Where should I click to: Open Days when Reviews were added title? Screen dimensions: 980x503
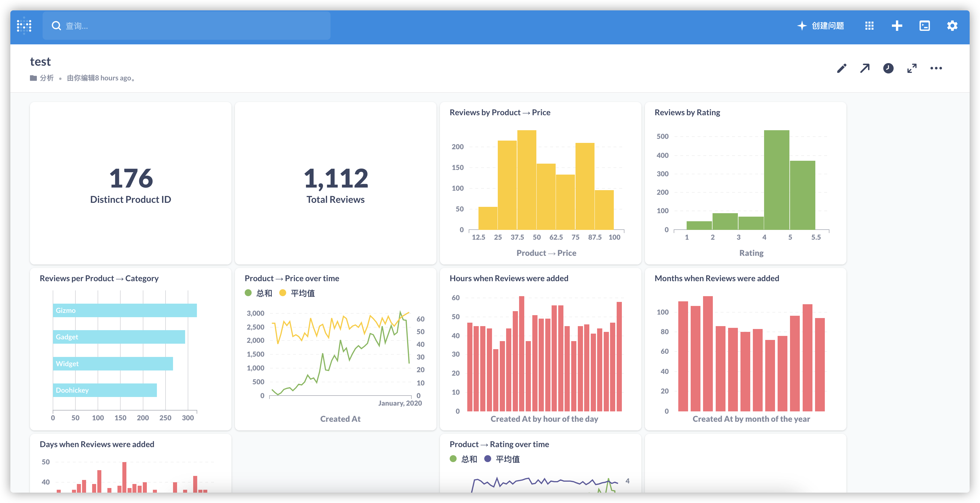coord(97,444)
